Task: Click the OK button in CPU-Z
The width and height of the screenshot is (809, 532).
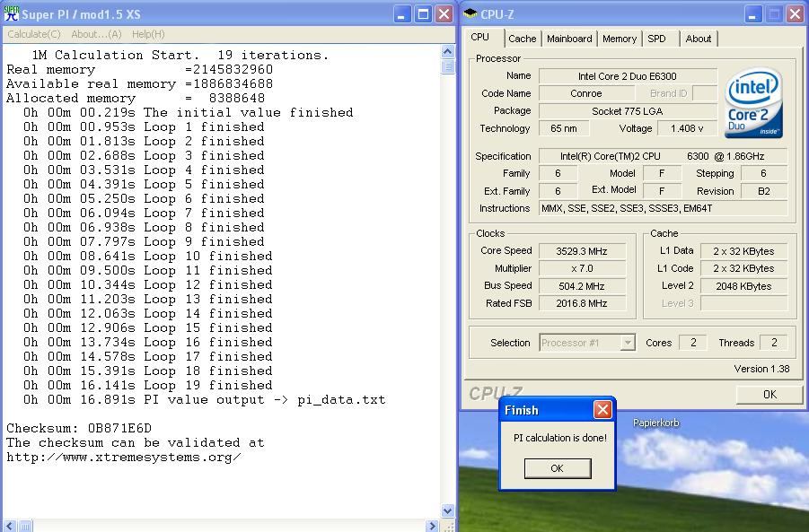Action: click(x=769, y=395)
